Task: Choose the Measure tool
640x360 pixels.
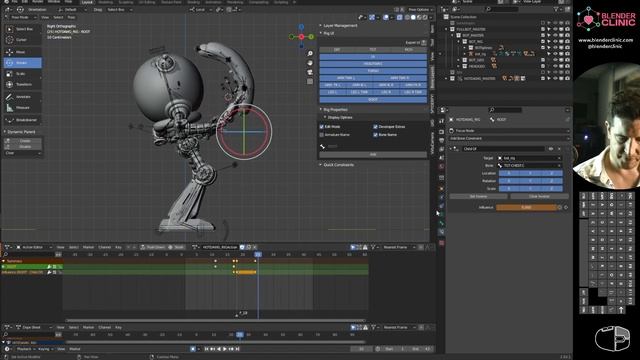Action: click(x=22, y=108)
